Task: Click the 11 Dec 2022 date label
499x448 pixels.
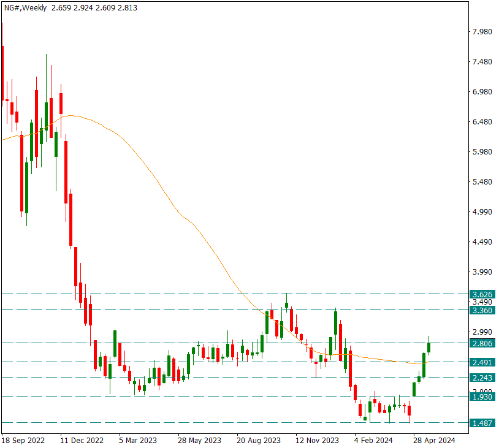Action: click(x=82, y=441)
